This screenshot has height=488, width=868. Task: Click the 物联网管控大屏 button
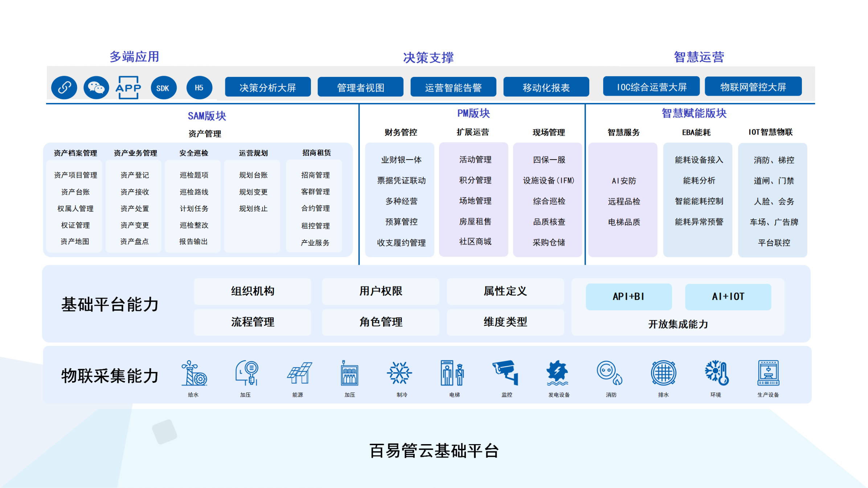(753, 86)
